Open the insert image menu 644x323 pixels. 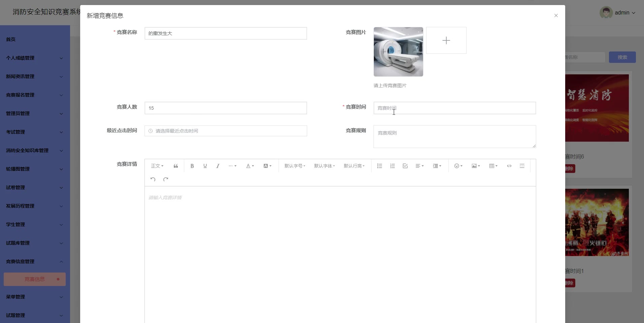tap(476, 166)
